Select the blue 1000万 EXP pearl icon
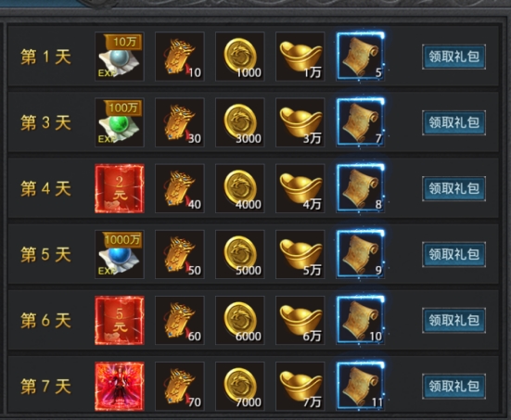The image size is (511, 420). pyautogui.click(x=120, y=254)
